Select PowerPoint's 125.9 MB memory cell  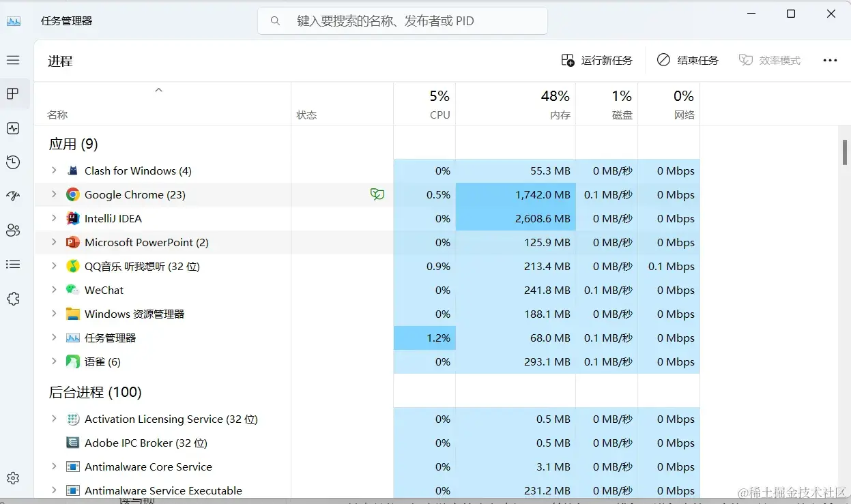click(516, 242)
